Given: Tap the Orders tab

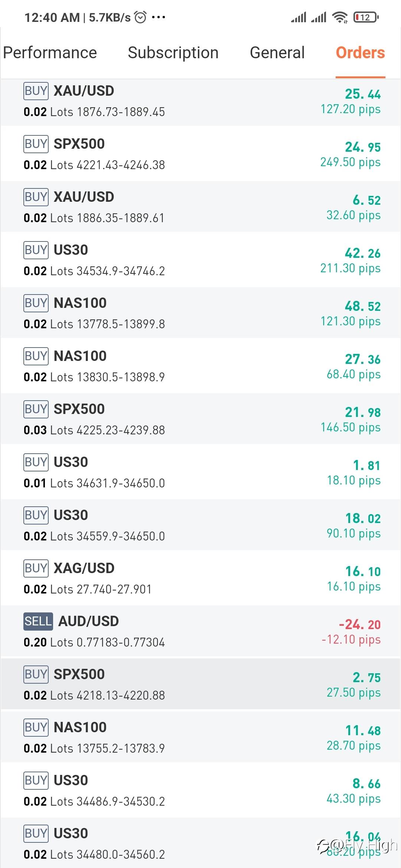Looking at the screenshot, I should coord(360,53).
